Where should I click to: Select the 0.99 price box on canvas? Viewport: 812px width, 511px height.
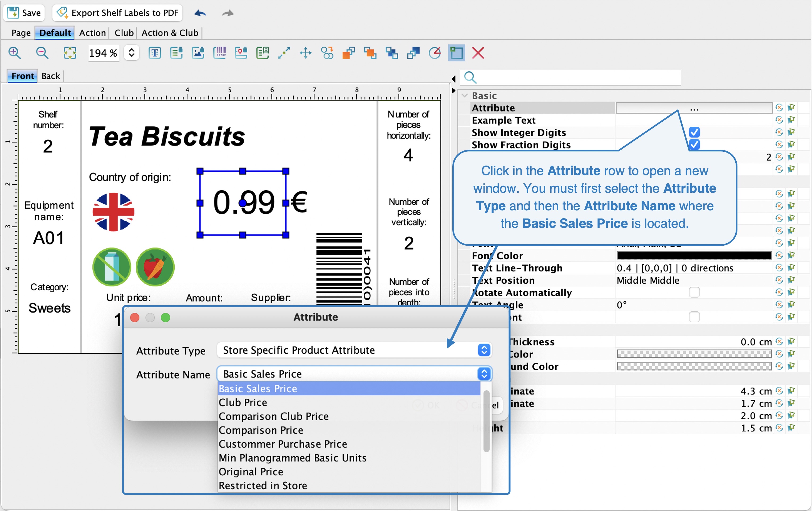pyautogui.click(x=243, y=203)
